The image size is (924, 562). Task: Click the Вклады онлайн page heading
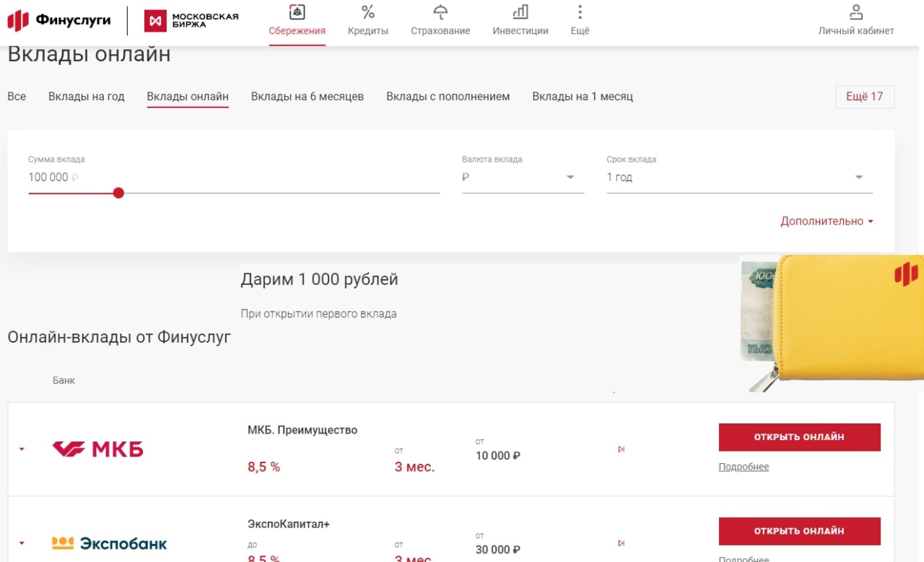click(x=89, y=55)
